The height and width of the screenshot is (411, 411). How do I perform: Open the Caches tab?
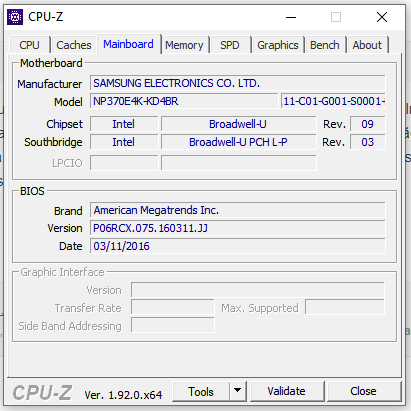pyautogui.click(x=74, y=45)
